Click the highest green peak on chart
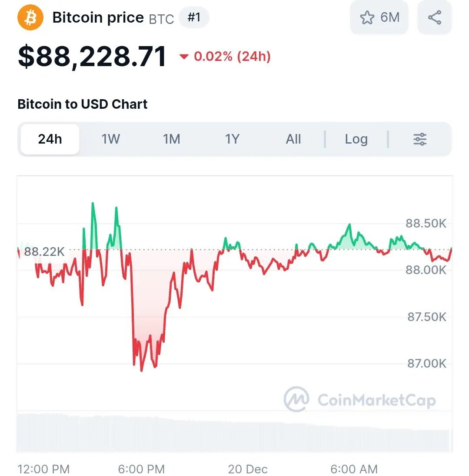469x476 pixels. pyautogui.click(x=93, y=203)
